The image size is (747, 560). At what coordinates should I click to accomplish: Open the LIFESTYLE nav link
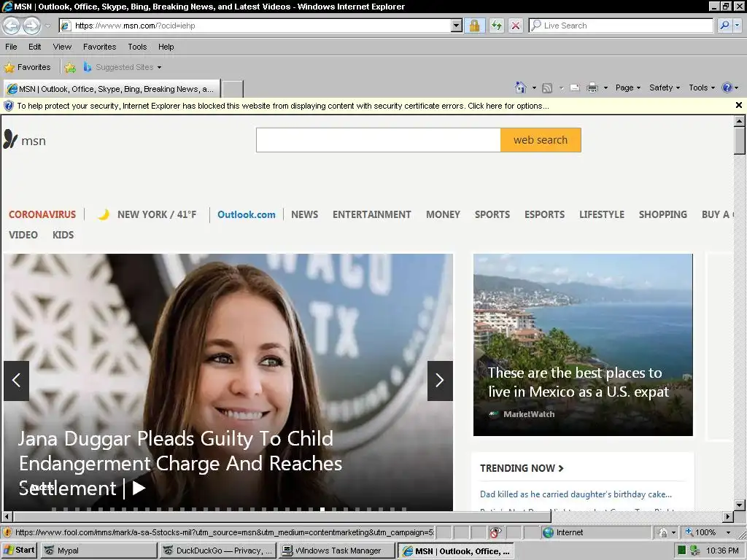[602, 214]
